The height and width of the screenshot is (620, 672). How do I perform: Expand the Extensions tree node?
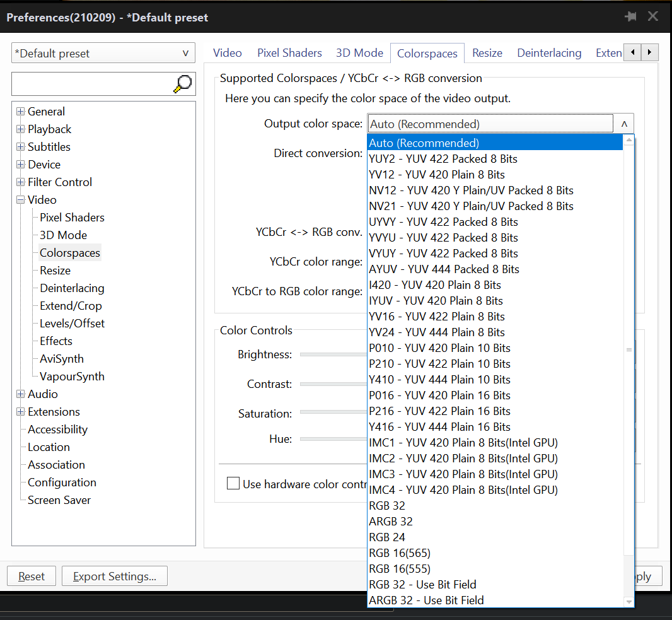[21, 412]
